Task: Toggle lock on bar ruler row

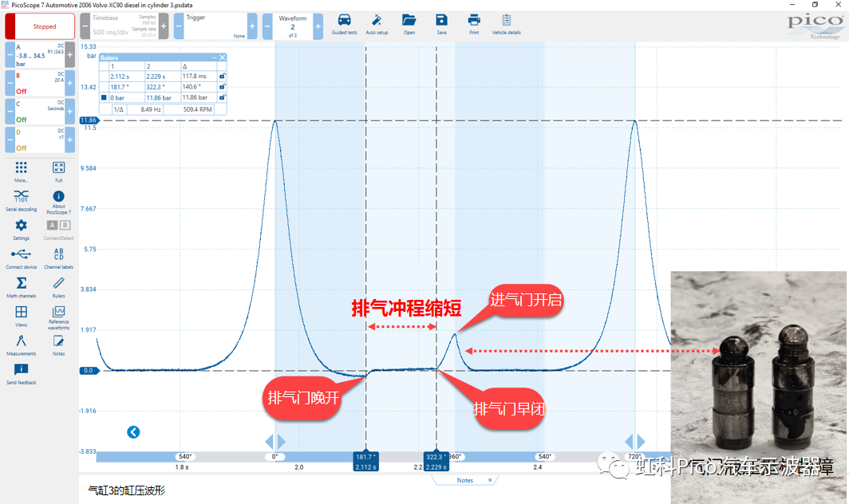Action: pyautogui.click(x=222, y=97)
